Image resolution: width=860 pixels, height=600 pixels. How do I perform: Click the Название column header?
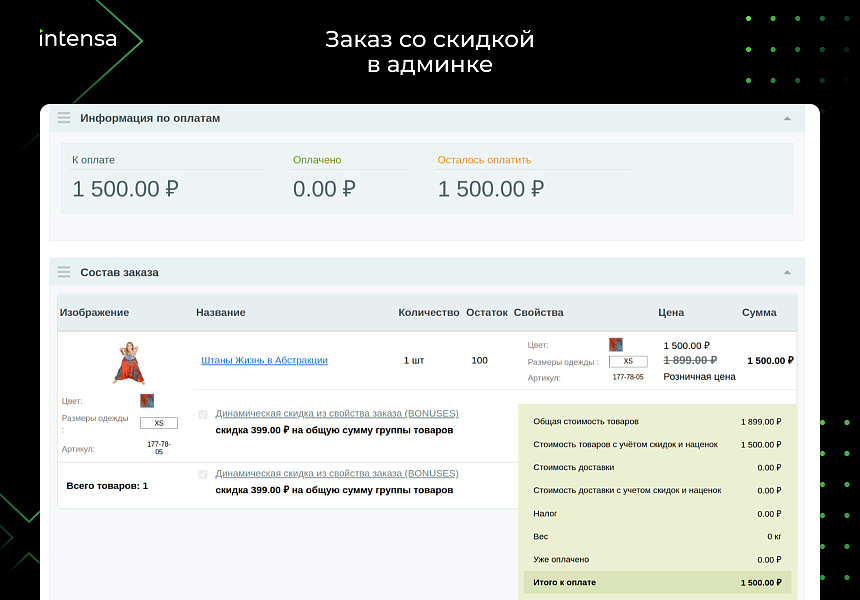click(221, 312)
